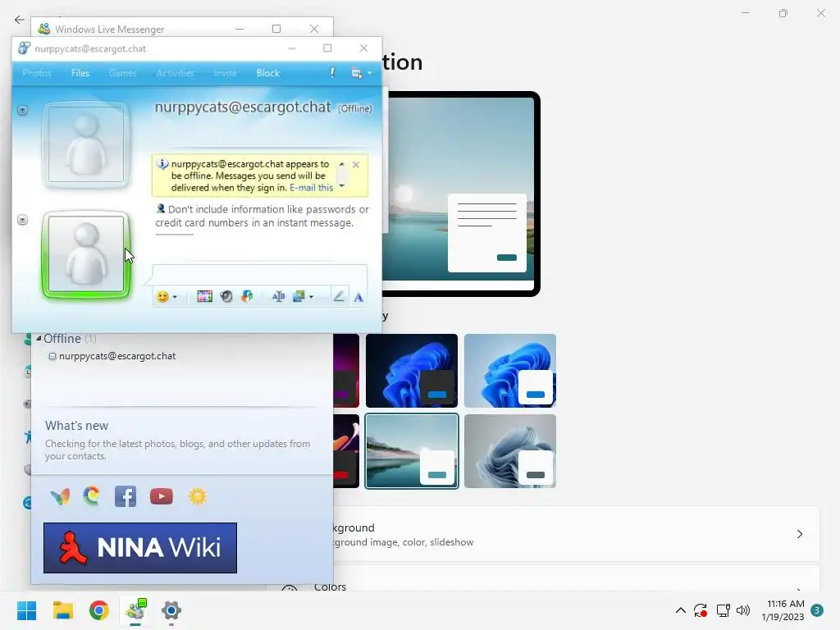The image size is (840, 630).
Task: Click the background pictures icon
Action: (299, 296)
